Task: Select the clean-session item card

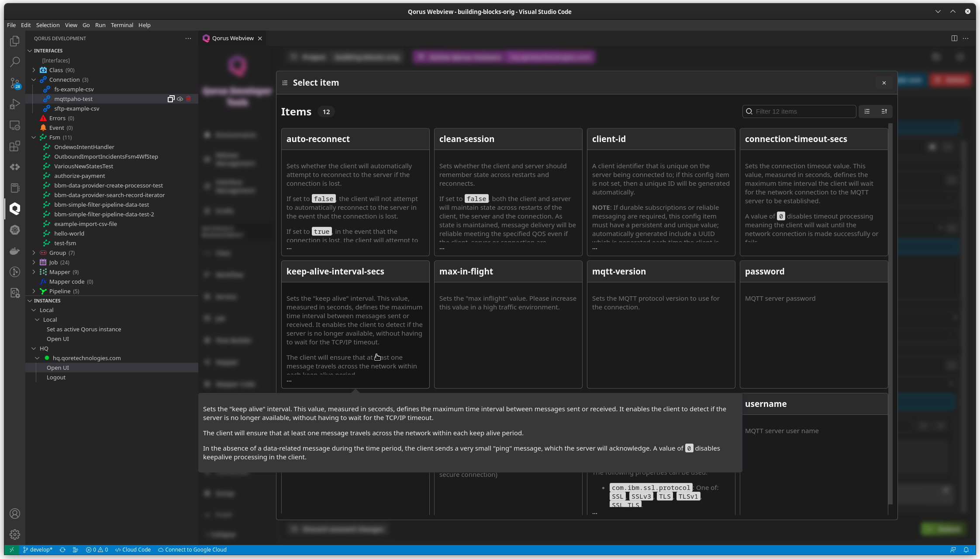Action: click(x=508, y=192)
